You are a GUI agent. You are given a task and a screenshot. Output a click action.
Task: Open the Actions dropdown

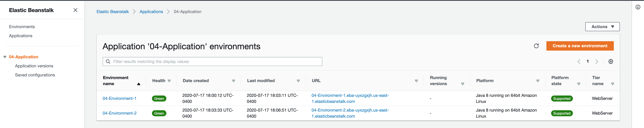click(602, 27)
